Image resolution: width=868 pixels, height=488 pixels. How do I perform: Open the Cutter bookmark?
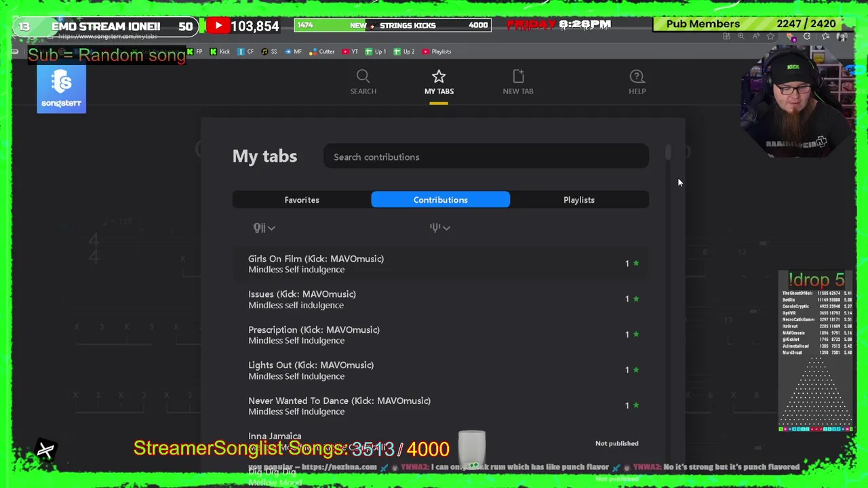[322, 52]
